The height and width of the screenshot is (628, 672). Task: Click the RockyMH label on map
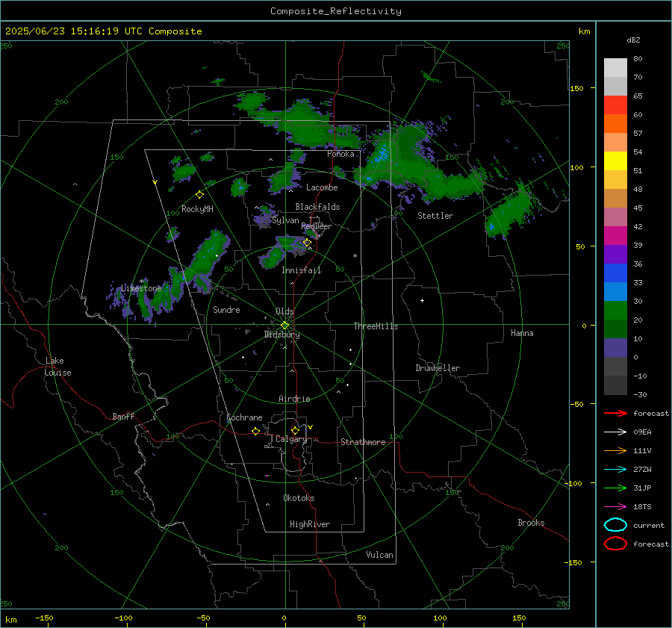click(x=197, y=209)
